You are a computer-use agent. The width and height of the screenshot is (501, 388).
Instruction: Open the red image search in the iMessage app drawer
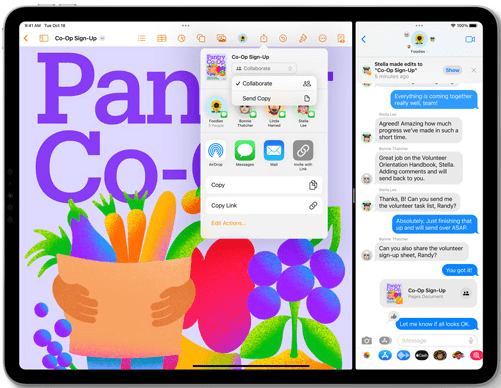click(x=476, y=356)
